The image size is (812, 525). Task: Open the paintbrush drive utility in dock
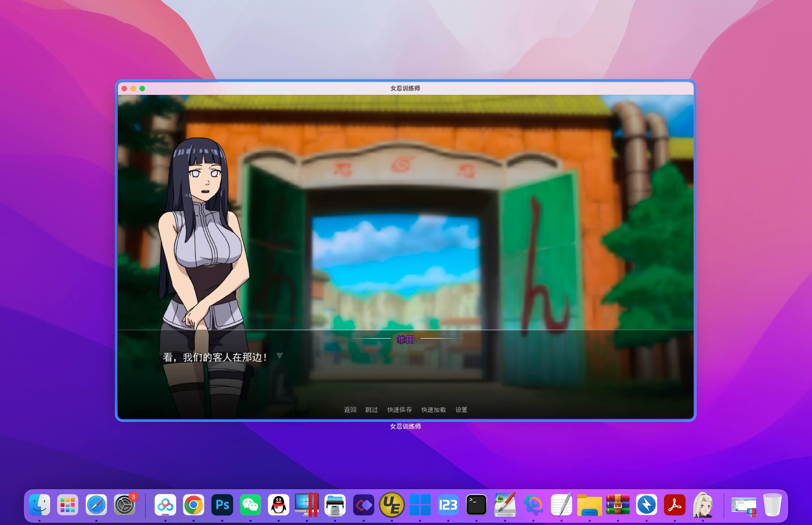pos(505,504)
